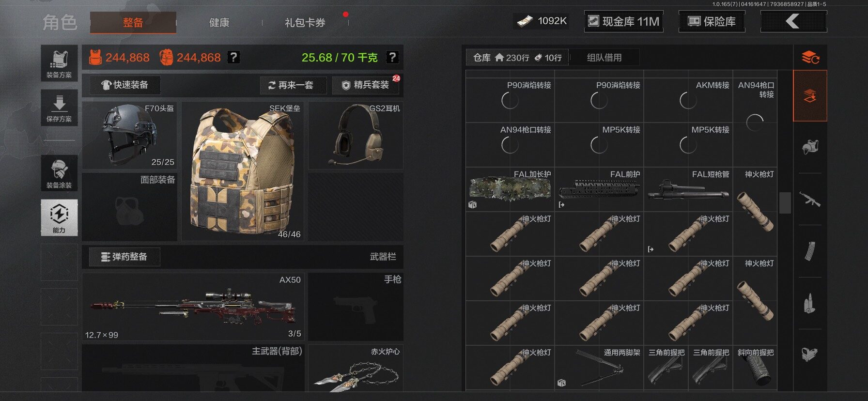Filter warehouse by ammunition bullet icon
Screen dimensions: 868x401
point(810,303)
